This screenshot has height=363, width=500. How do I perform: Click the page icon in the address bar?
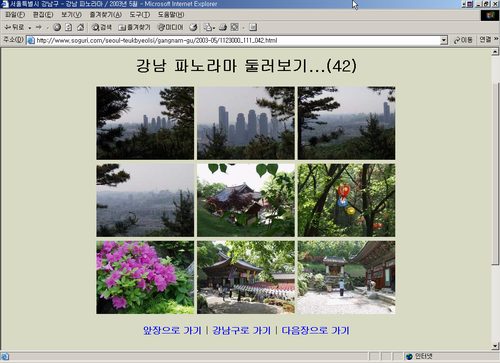point(31,40)
